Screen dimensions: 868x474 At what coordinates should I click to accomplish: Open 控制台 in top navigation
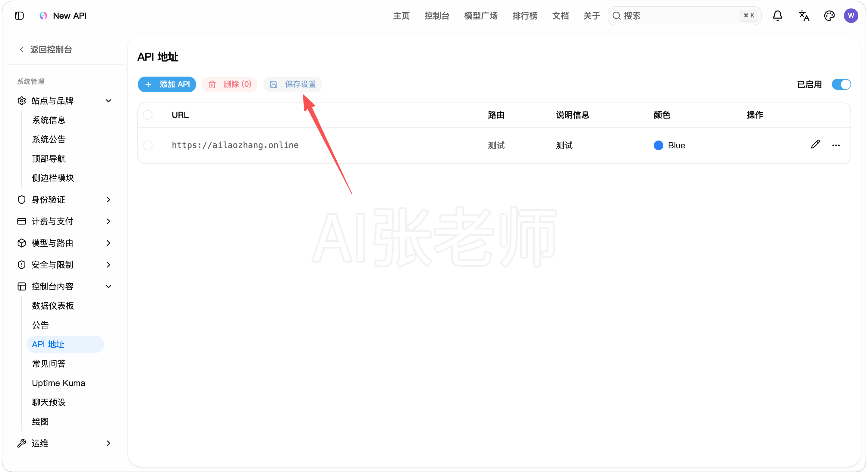point(437,16)
